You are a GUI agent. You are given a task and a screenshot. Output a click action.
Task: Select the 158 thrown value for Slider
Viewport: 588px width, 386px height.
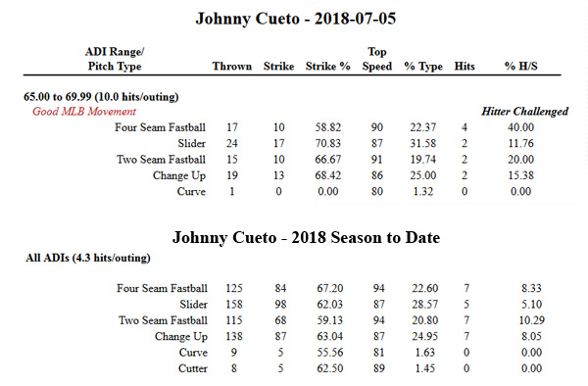pos(234,305)
